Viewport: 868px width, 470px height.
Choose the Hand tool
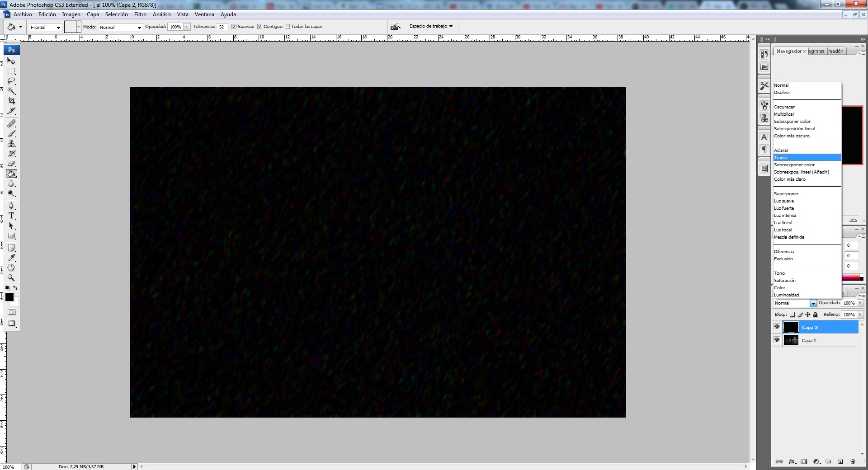12,268
